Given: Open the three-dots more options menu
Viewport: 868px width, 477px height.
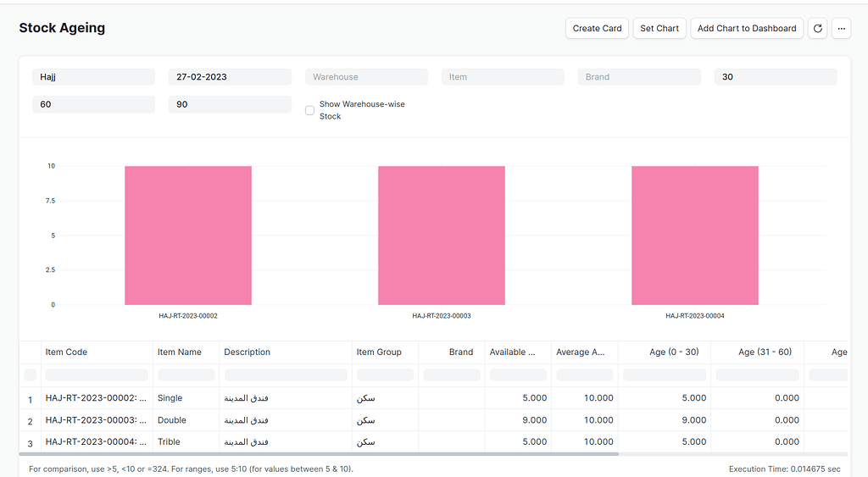Looking at the screenshot, I should coord(842,28).
